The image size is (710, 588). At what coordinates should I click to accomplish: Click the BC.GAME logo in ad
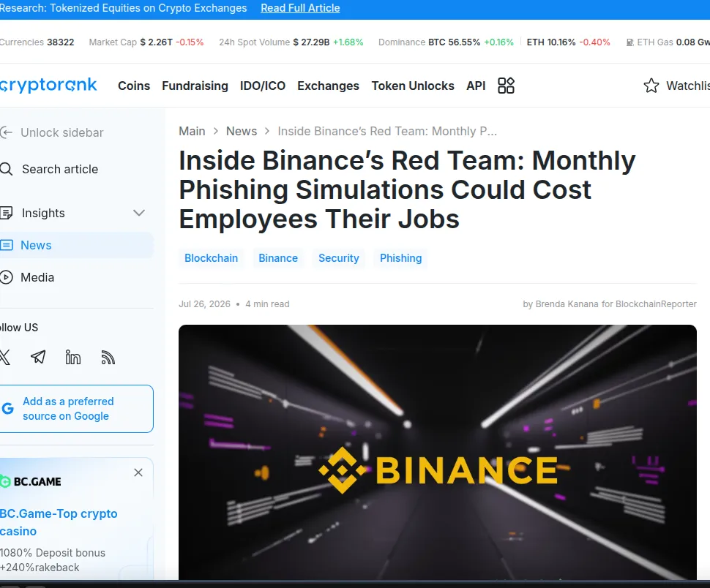tap(30, 482)
